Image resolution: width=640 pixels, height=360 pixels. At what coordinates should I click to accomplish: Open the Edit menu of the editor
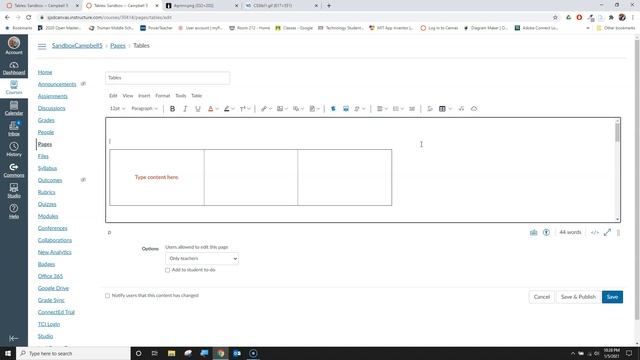pyautogui.click(x=113, y=96)
